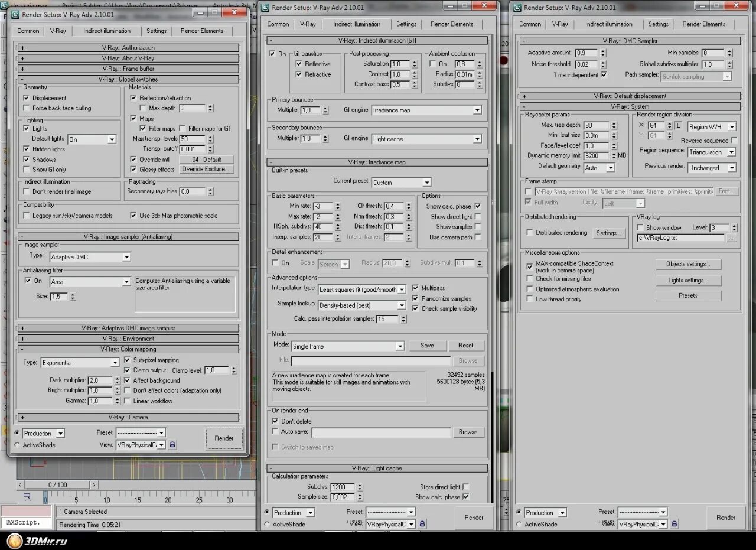This screenshot has width=756, height=550.
Task: Click Light cache Subdivs field 1200
Action: click(343, 487)
